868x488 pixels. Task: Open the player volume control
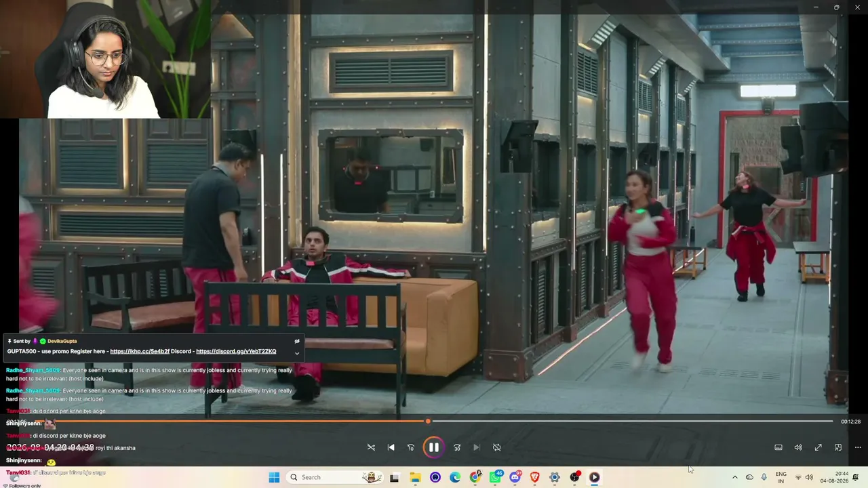click(798, 447)
